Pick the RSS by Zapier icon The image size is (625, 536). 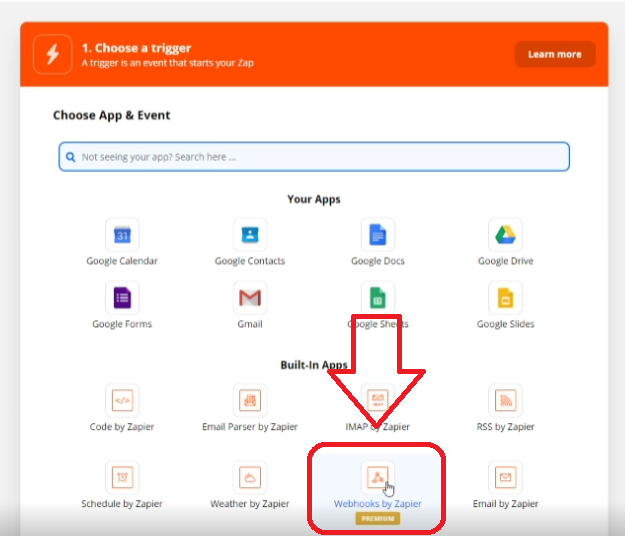(505, 400)
